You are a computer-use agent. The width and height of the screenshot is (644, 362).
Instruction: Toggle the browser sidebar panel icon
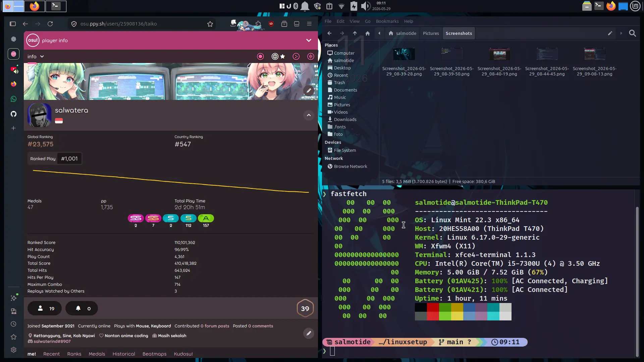click(13, 24)
